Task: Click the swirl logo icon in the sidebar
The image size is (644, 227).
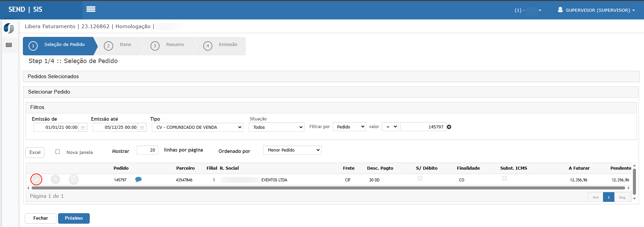Action: click(9, 28)
